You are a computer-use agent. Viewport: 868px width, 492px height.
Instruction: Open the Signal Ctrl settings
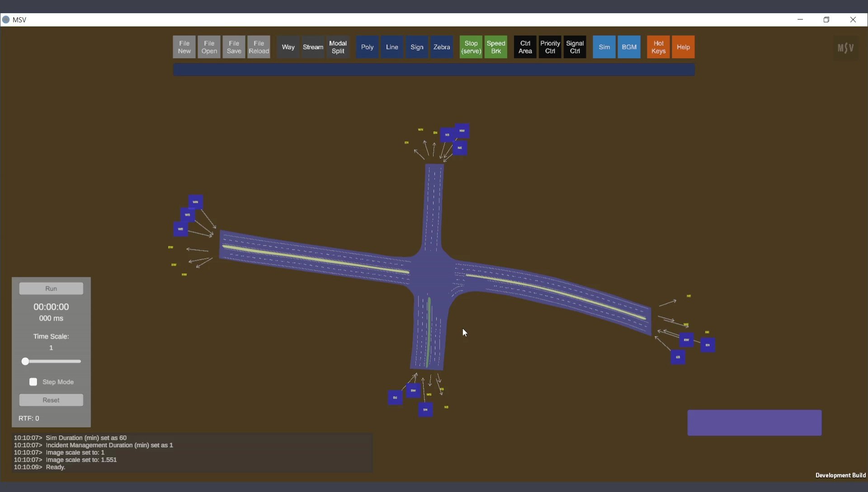(575, 47)
